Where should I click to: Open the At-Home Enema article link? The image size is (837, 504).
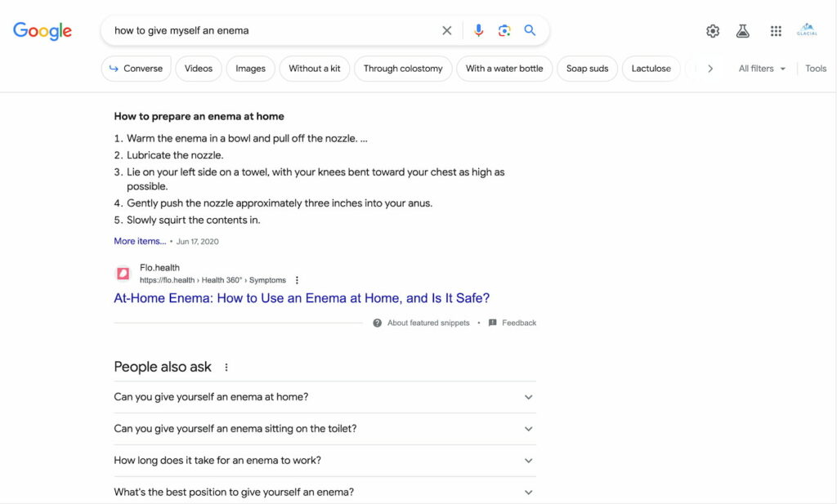(302, 297)
